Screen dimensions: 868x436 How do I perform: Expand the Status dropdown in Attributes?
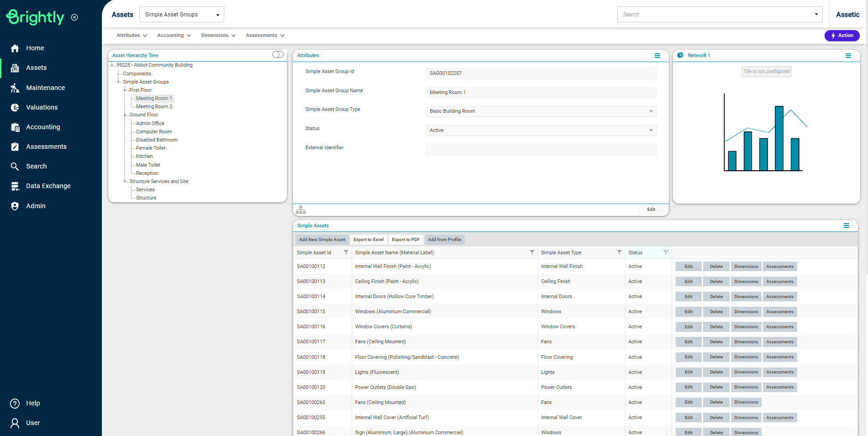tap(651, 131)
